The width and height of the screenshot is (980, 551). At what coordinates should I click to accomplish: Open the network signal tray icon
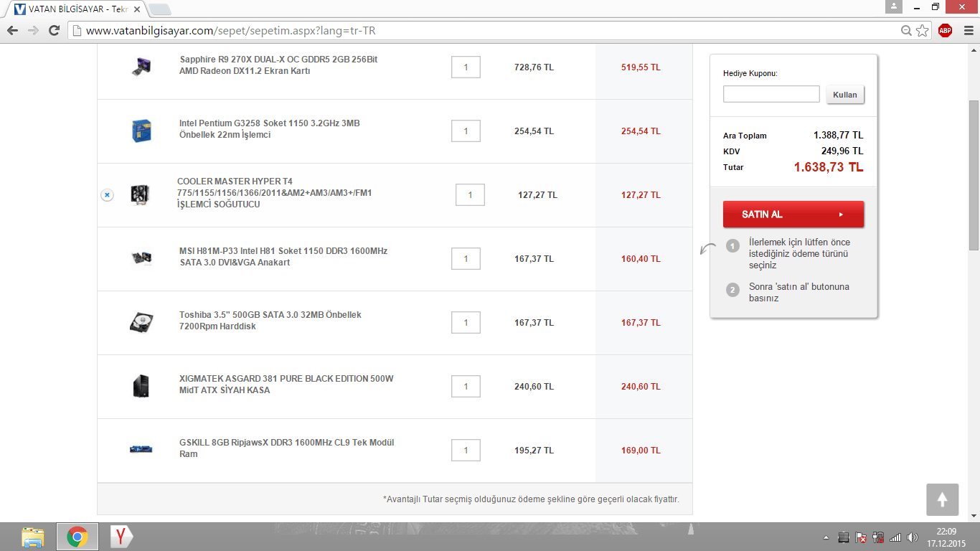click(x=895, y=537)
